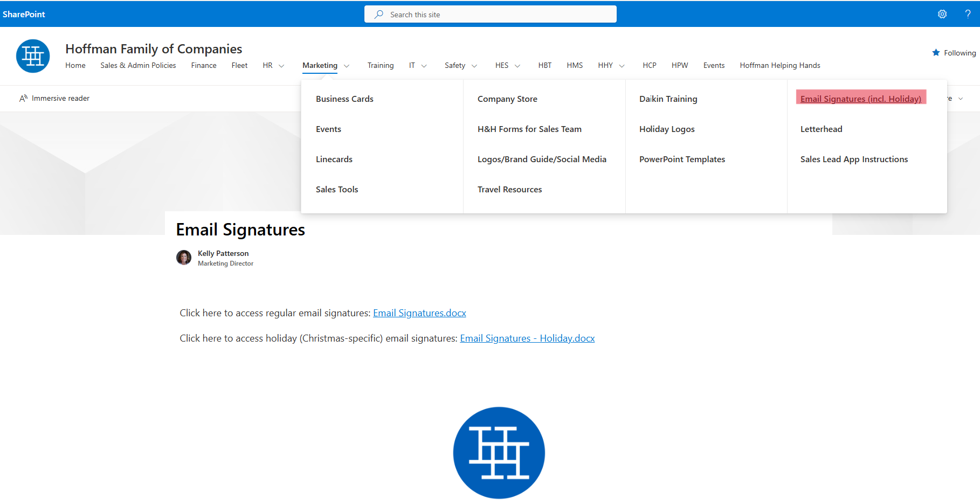Screen dimensions: 980x500
Task: Choose PowerPoint Templates in the menu
Action: (682, 159)
